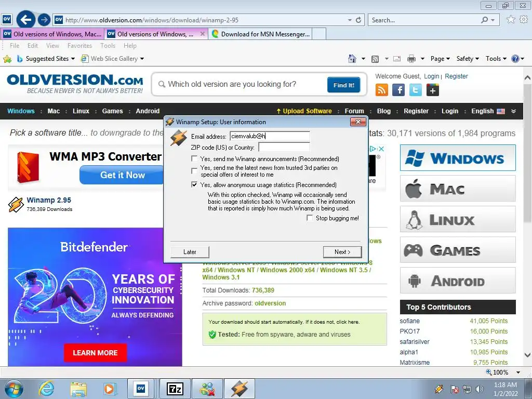Click the Facebook icon on OldVersion header
The width and height of the screenshot is (532, 399).
point(398,90)
